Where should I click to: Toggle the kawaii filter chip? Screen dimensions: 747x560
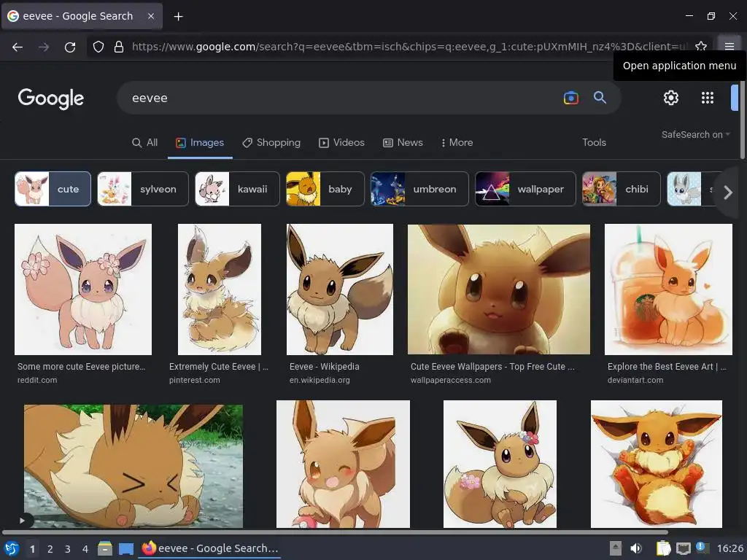point(237,189)
